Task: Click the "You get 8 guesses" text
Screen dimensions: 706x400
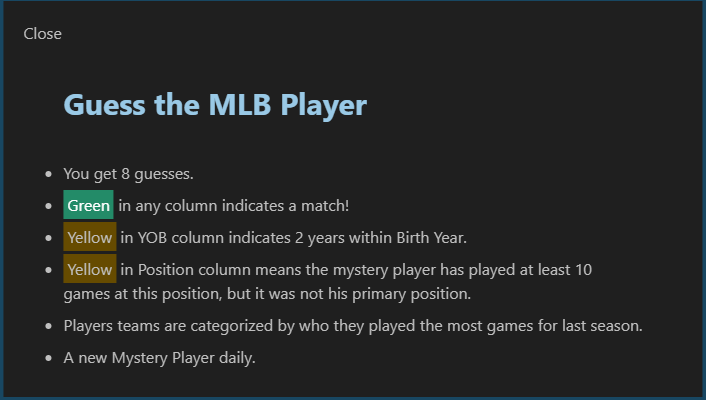Action: 128,173
